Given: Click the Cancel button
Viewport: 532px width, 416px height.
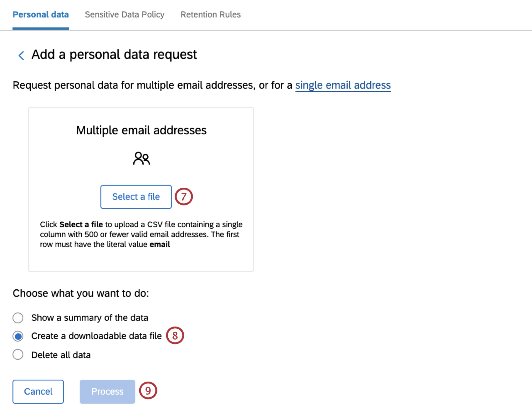Looking at the screenshot, I should pyautogui.click(x=38, y=392).
